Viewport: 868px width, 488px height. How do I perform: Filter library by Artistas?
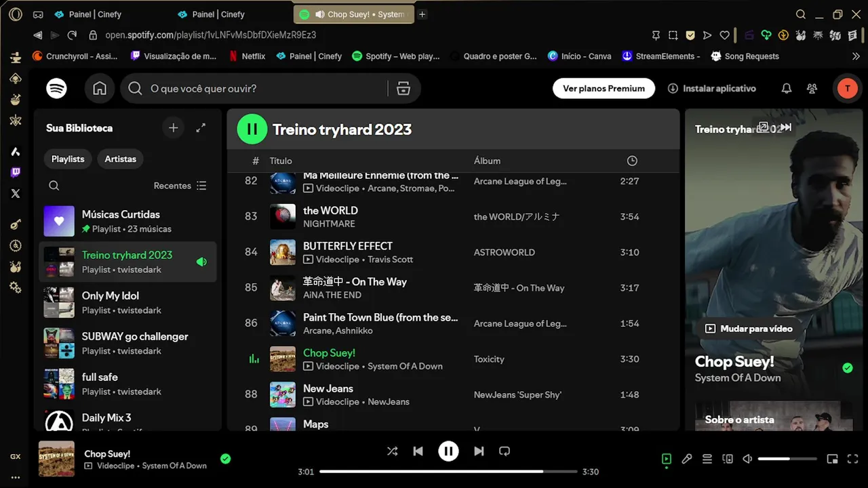click(121, 159)
